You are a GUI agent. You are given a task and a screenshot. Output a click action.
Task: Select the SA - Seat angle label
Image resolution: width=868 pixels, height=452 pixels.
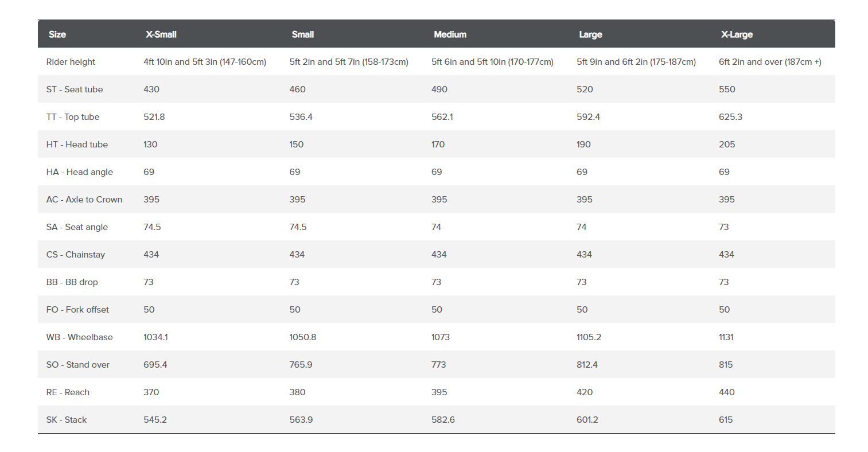(77, 227)
